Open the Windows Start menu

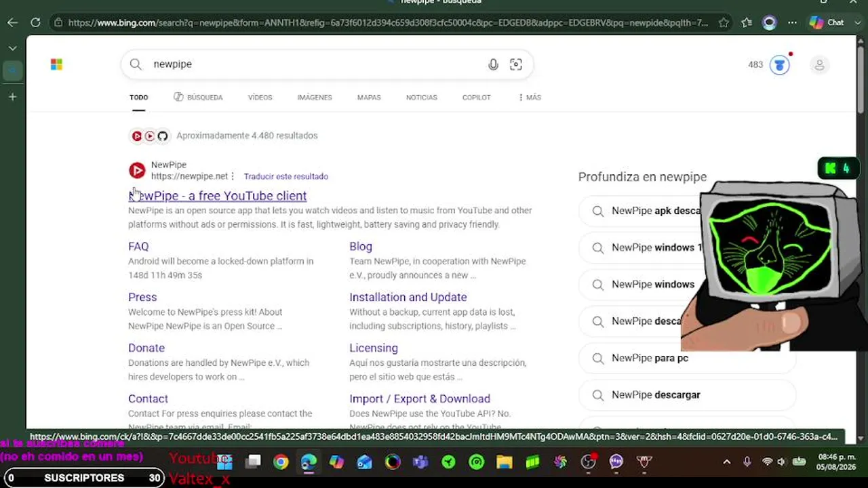(224, 462)
